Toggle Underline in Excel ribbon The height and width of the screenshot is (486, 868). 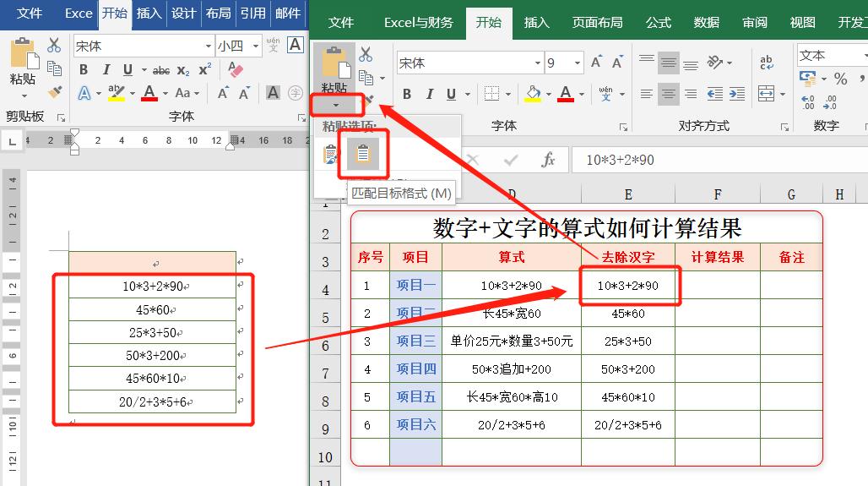point(451,94)
